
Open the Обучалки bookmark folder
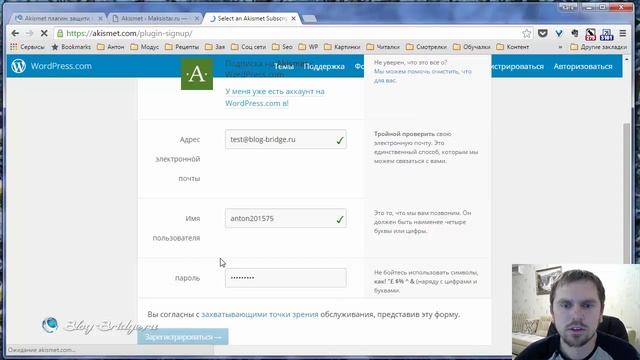(x=472, y=47)
